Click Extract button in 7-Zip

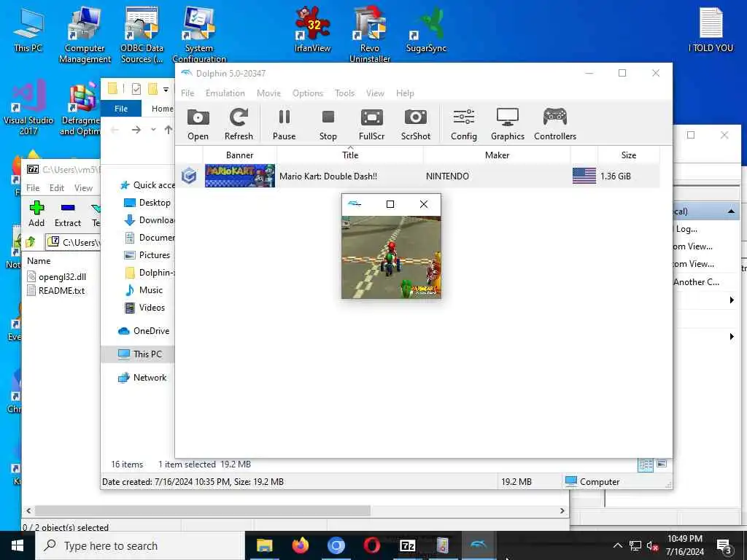coord(68,214)
